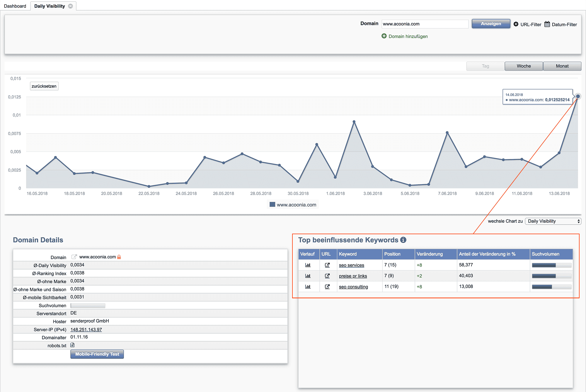586x392 pixels.
Task: Click the Domainalter value 01.11.16
Action: (x=79, y=337)
